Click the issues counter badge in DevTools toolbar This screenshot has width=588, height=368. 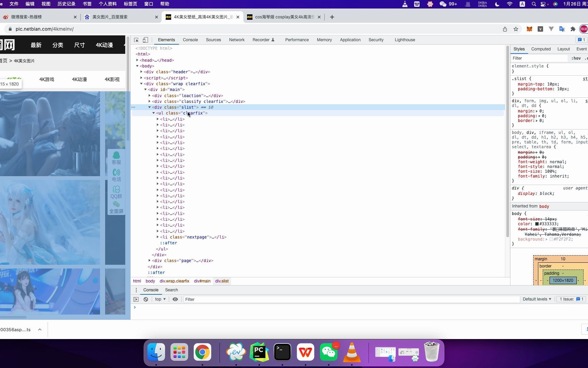click(x=581, y=40)
